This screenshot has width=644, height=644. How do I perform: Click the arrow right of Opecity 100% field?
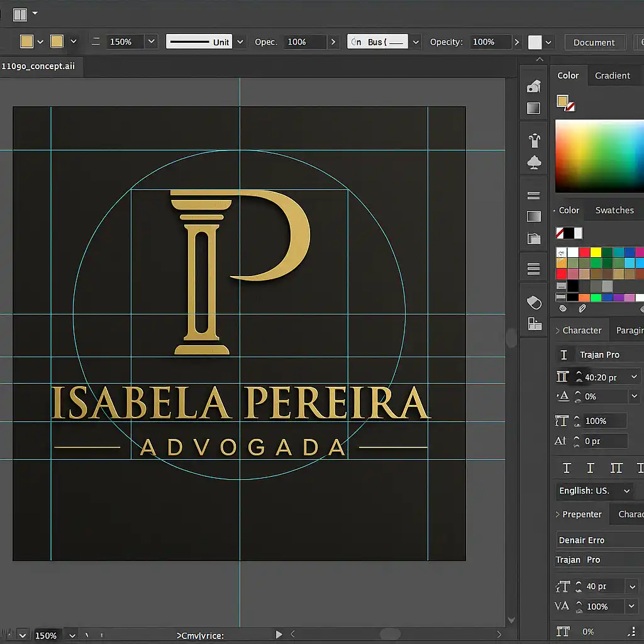point(517,42)
